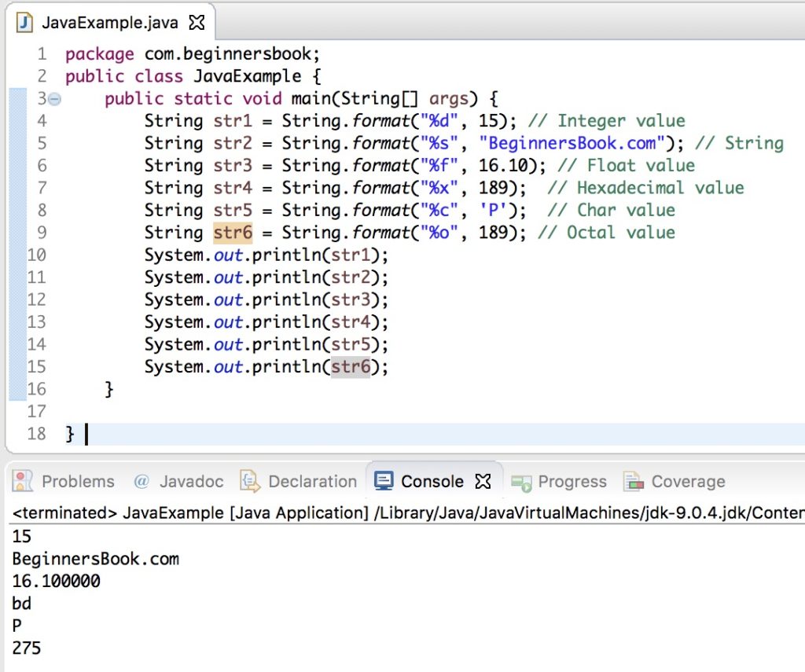The width and height of the screenshot is (805, 672).
Task: Click line number 10 in the editor margin
Action: point(35,255)
